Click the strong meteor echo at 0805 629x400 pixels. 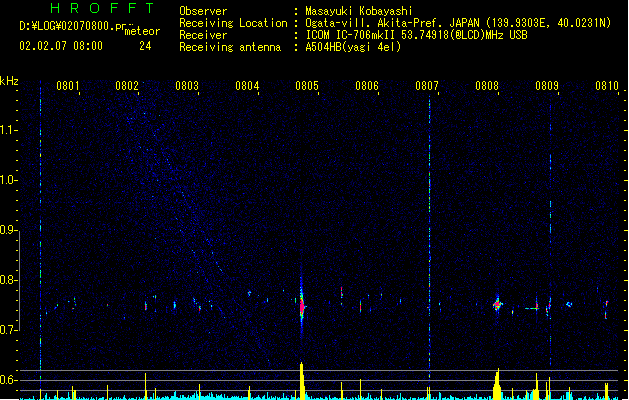click(x=302, y=307)
